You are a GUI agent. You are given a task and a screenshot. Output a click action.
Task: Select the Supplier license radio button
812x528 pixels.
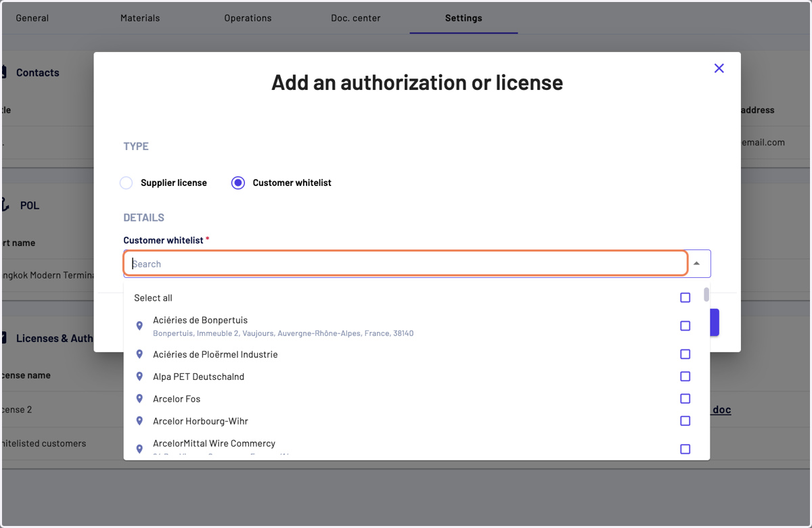126,183
